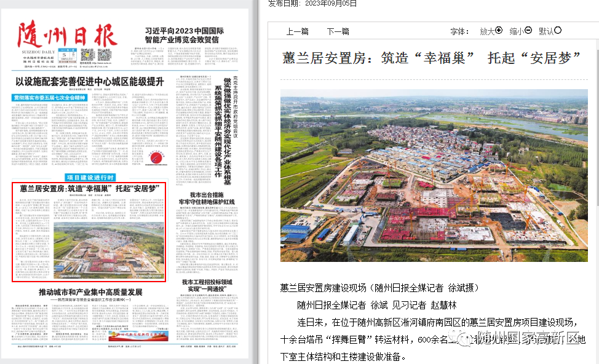Click the vertical 克克主持召开市政府党组会议 headline
Screen dimensions: 599x364
click(236, 107)
